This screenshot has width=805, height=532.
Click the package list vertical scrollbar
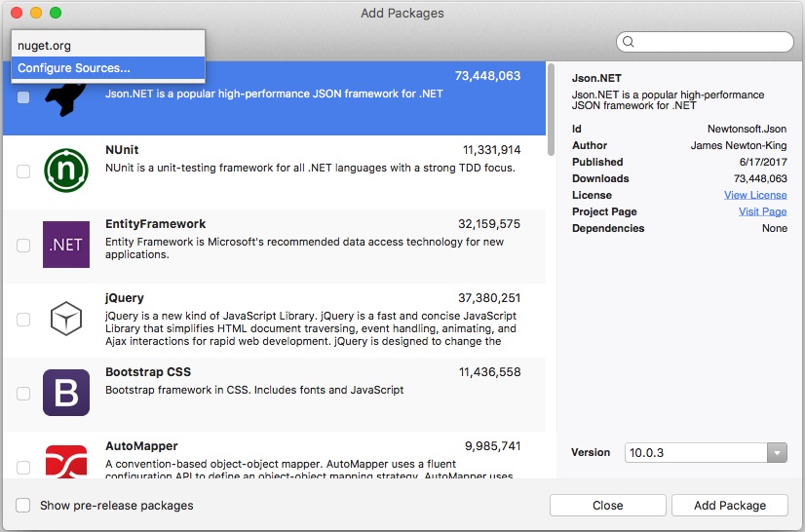(x=551, y=109)
